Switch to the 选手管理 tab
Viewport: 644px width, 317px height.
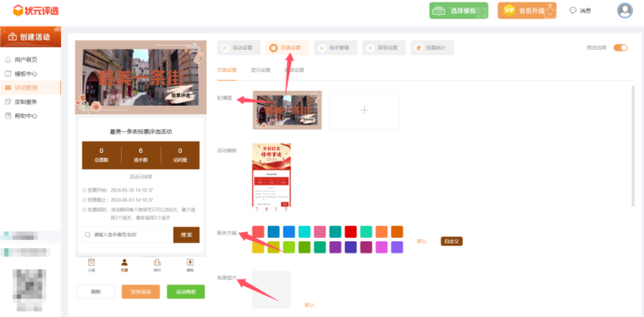pyautogui.click(x=336, y=48)
